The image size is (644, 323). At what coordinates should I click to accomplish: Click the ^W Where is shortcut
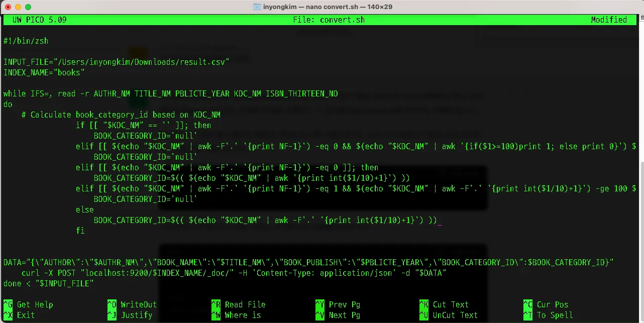[x=237, y=315]
